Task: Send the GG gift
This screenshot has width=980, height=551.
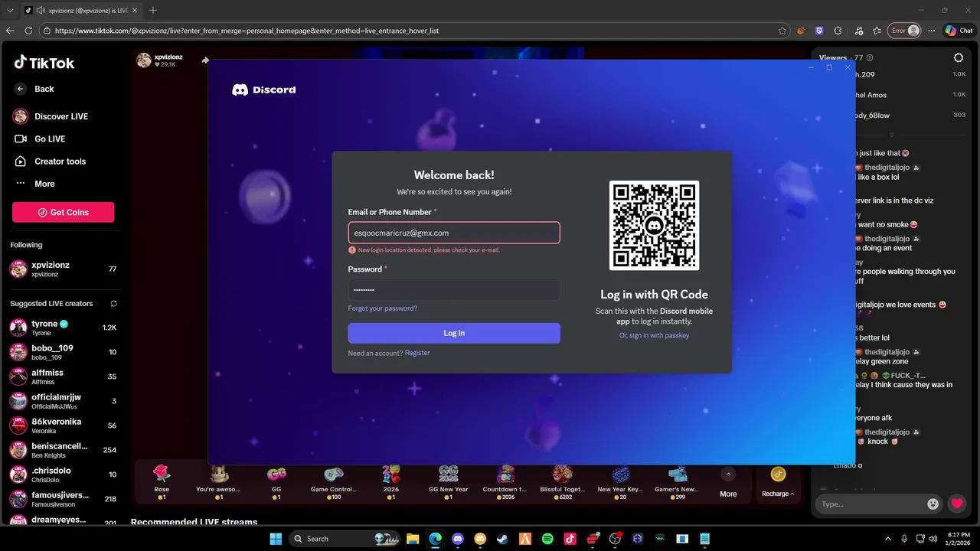Action: coord(276,481)
